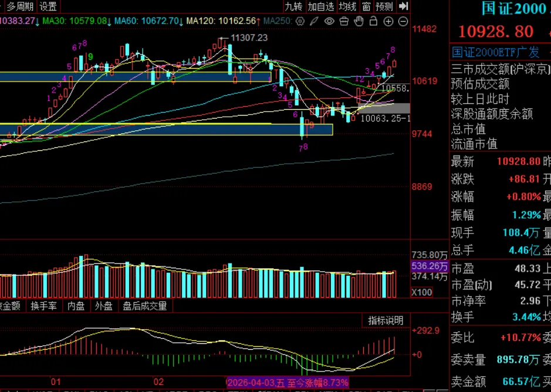Image resolution: width=551 pixels, height=392 pixels.
Task: Switch to the 外盘 tab
Action: (104, 306)
